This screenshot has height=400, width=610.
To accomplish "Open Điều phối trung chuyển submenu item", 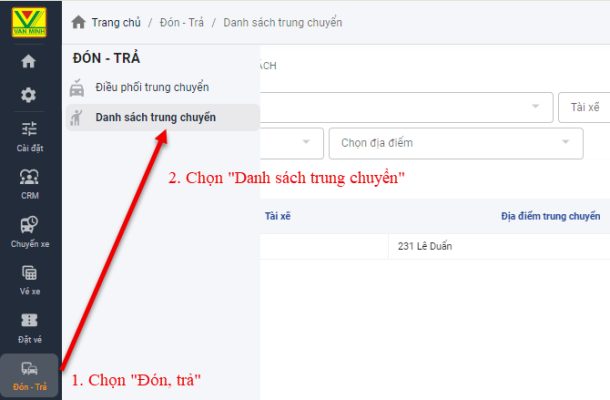I will pos(152,87).
